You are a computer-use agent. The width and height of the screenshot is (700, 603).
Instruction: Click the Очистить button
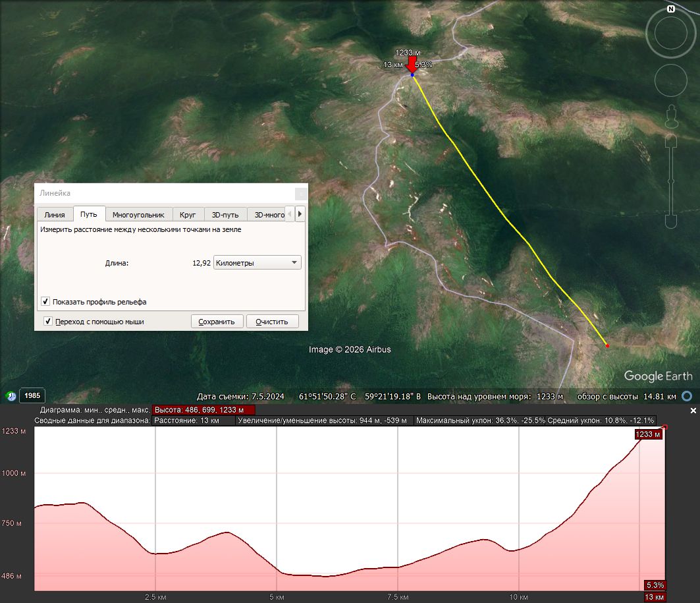[272, 322]
